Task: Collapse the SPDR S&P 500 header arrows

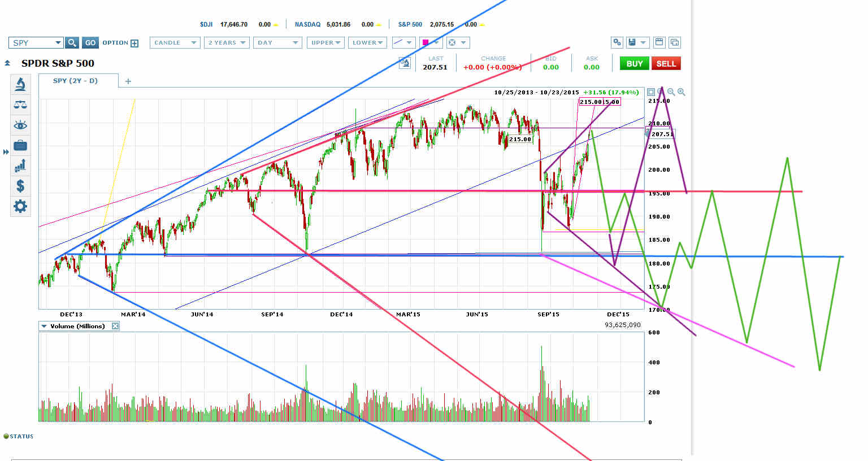Action: pos(7,63)
